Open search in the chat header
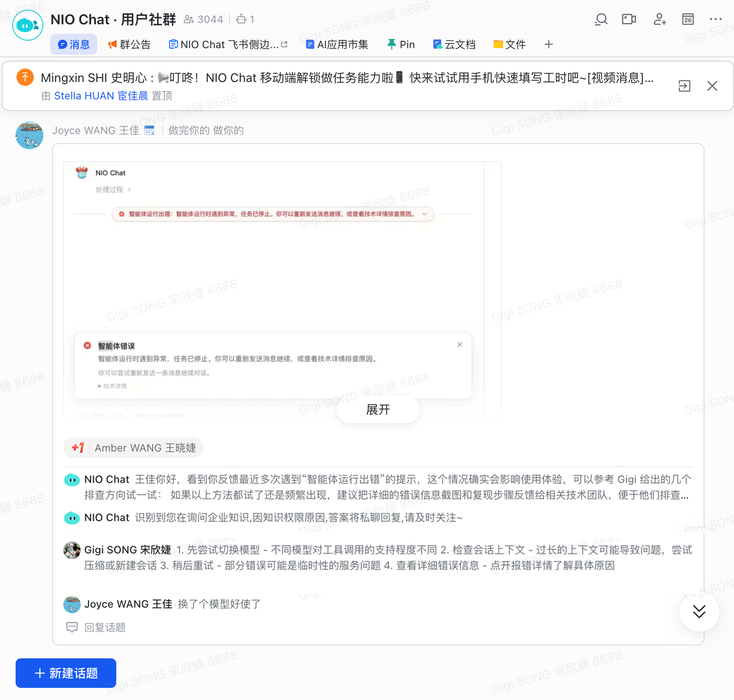Image resolution: width=734 pixels, height=700 pixels. click(601, 20)
